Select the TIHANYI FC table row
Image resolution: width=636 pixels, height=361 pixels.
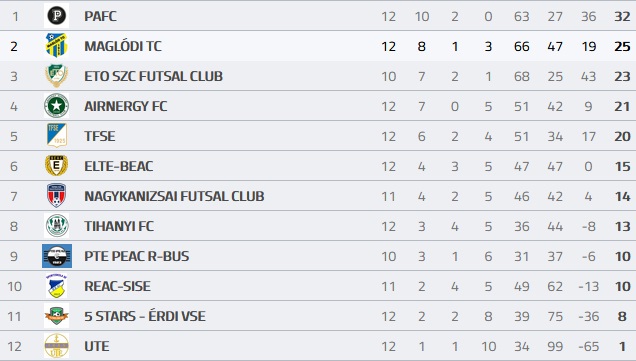pos(318,226)
